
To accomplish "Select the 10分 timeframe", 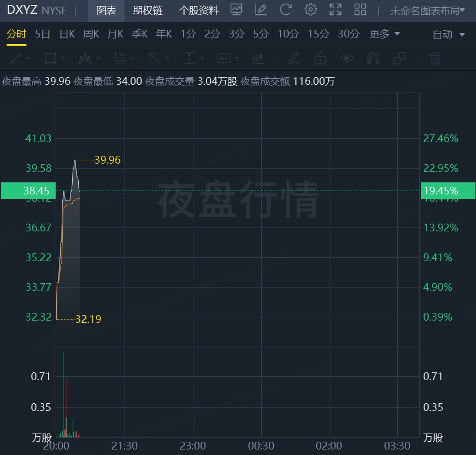I will pos(288,34).
